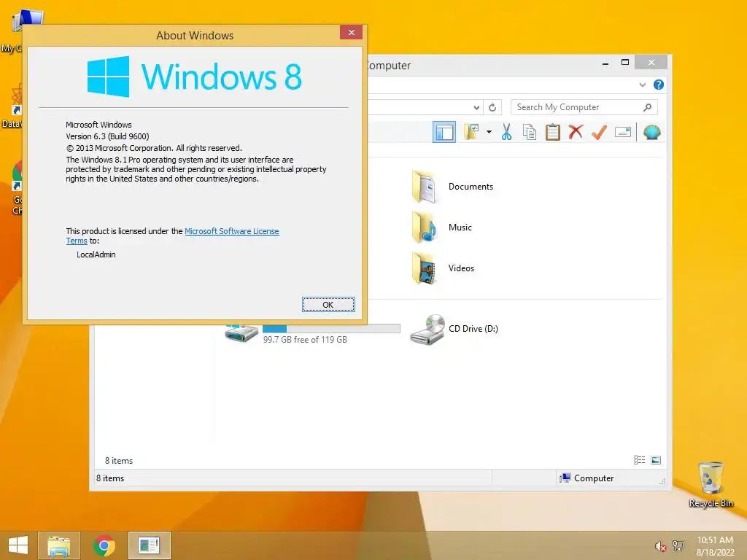Click the network tray icon
This screenshot has width=747, height=560.
(x=678, y=545)
